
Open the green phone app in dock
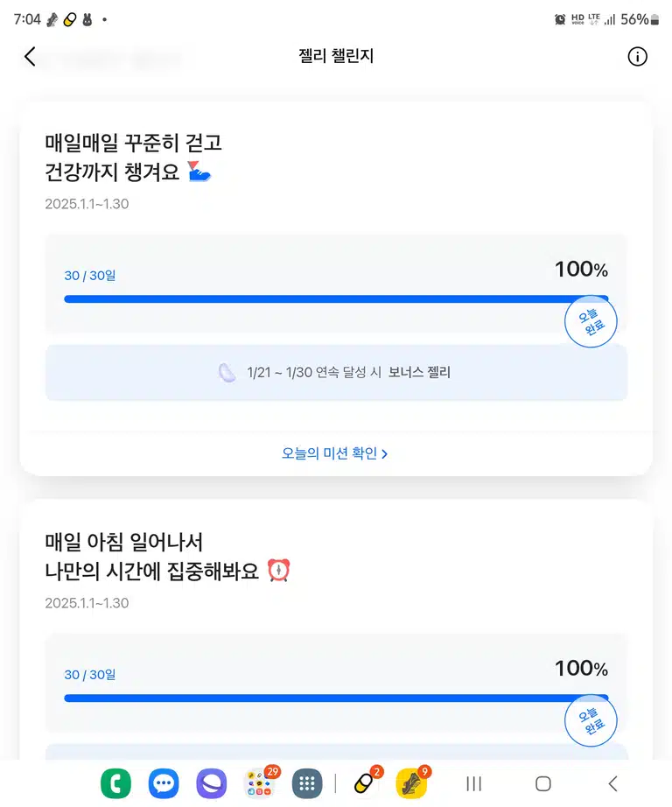(x=115, y=783)
